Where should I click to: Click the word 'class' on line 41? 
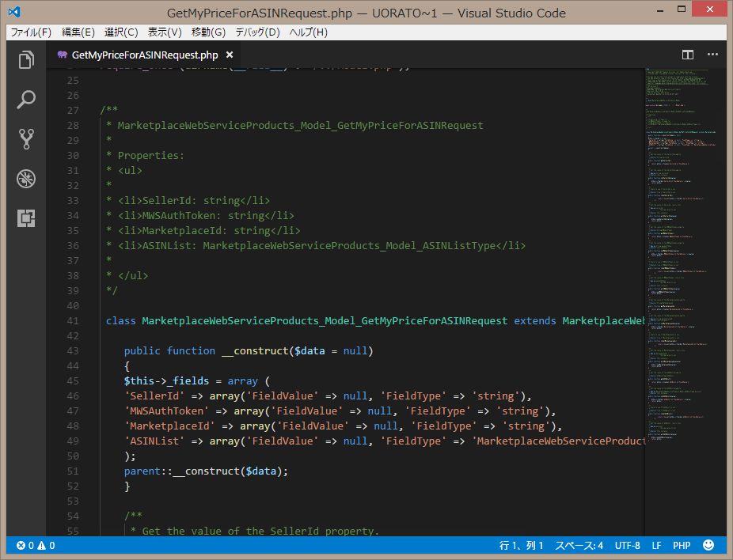coord(120,321)
